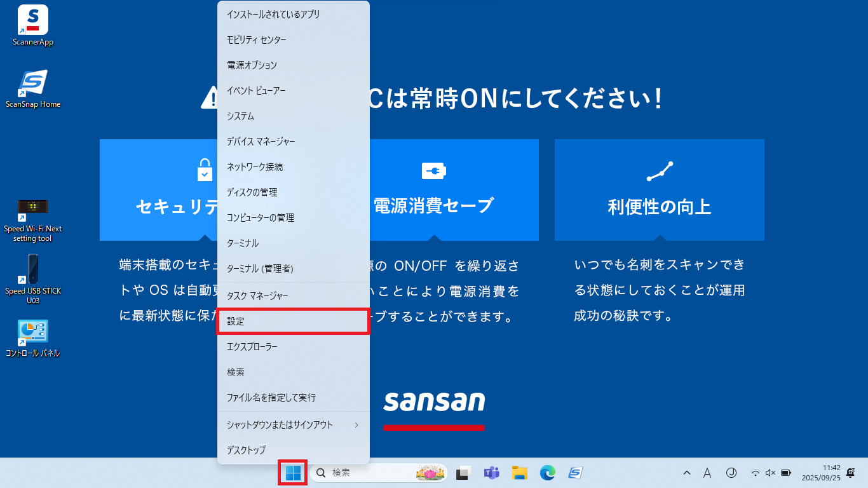Launch Microsoft Teams from the taskbar

[x=491, y=473]
